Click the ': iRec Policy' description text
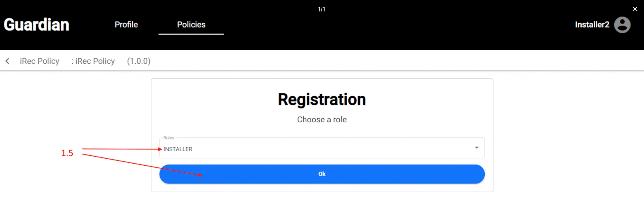 [x=93, y=61]
